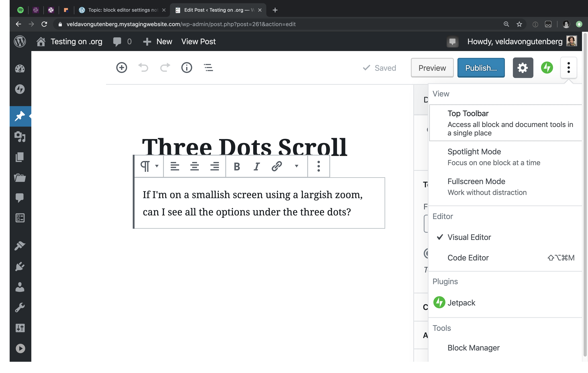Image resolution: width=588 pixels, height=373 pixels.
Task: Select Block Manager from Tools menu
Action: click(473, 348)
